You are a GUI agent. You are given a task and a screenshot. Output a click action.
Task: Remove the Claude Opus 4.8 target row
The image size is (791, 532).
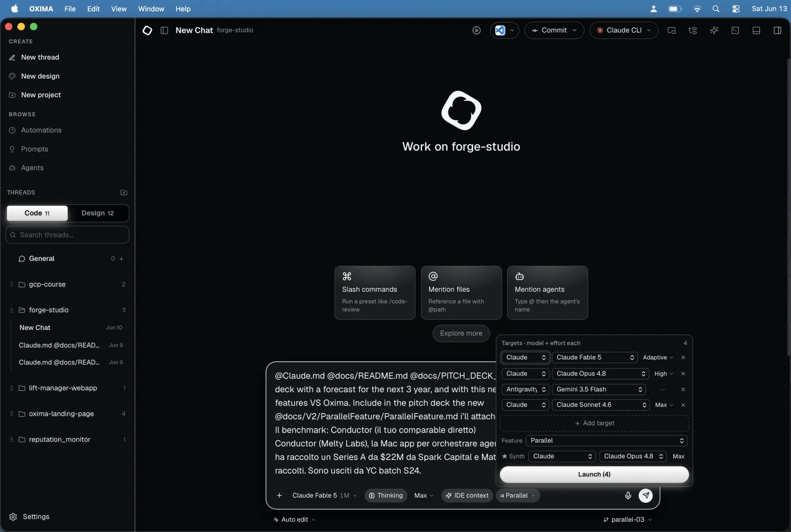pyautogui.click(x=683, y=374)
